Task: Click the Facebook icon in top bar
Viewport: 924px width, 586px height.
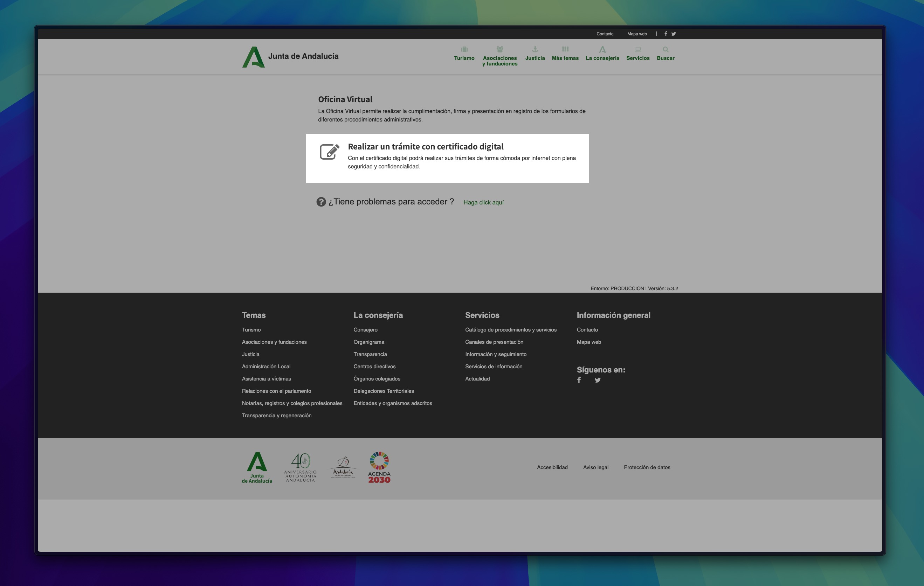Action: tap(666, 34)
